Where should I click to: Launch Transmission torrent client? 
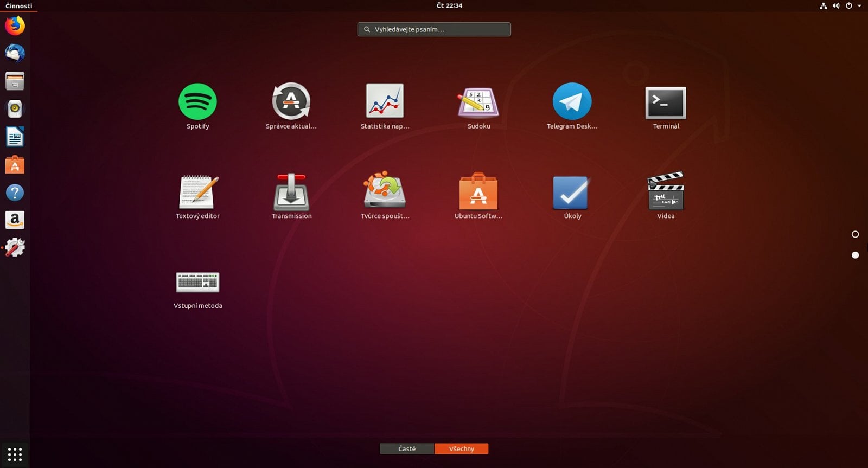tap(291, 192)
